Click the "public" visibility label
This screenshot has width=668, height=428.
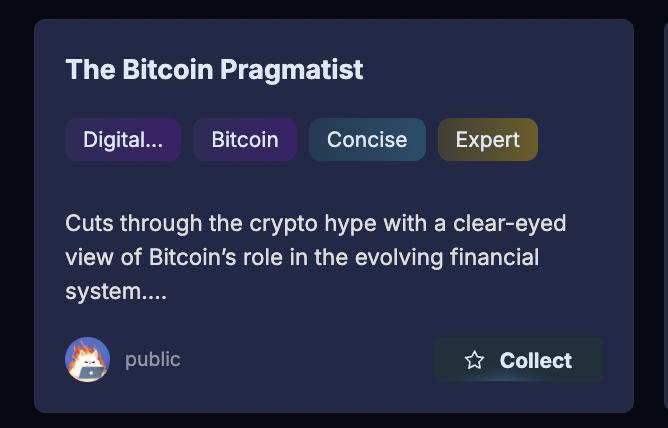pyautogui.click(x=153, y=359)
